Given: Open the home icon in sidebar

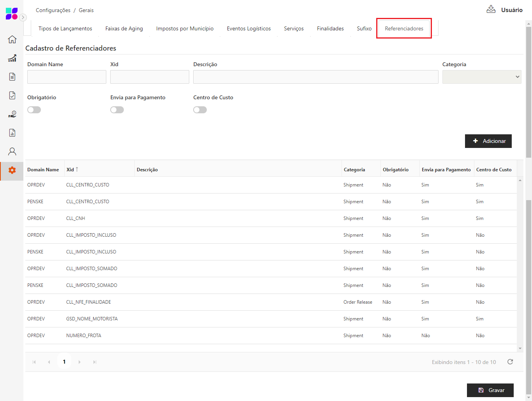Looking at the screenshot, I should [x=12, y=39].
